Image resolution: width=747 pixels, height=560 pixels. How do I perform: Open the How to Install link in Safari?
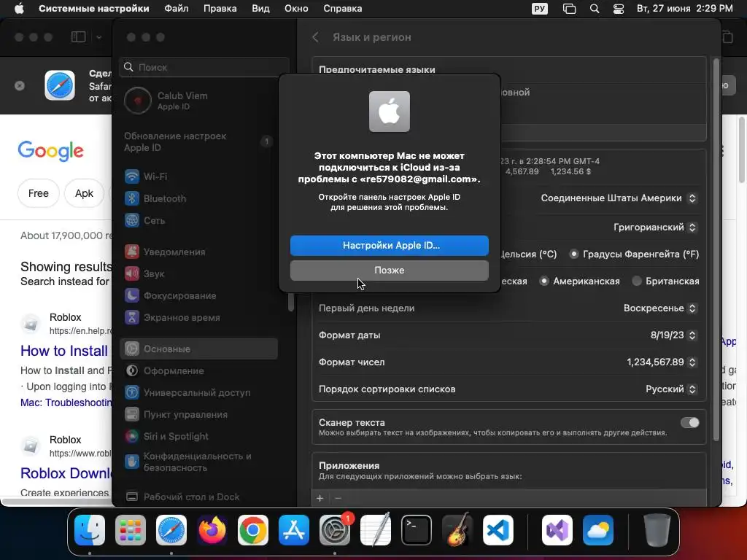coord(64,351)
